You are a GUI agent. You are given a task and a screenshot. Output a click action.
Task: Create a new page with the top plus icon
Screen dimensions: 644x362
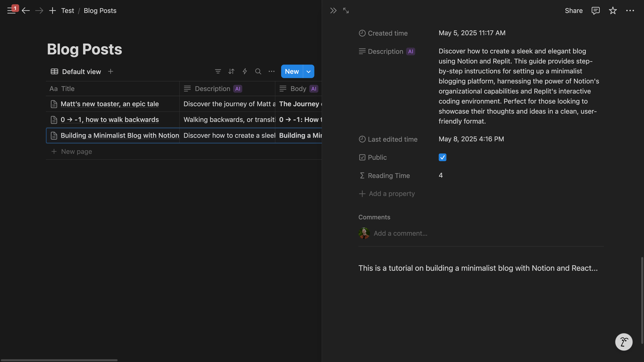[x=52, y=10]
